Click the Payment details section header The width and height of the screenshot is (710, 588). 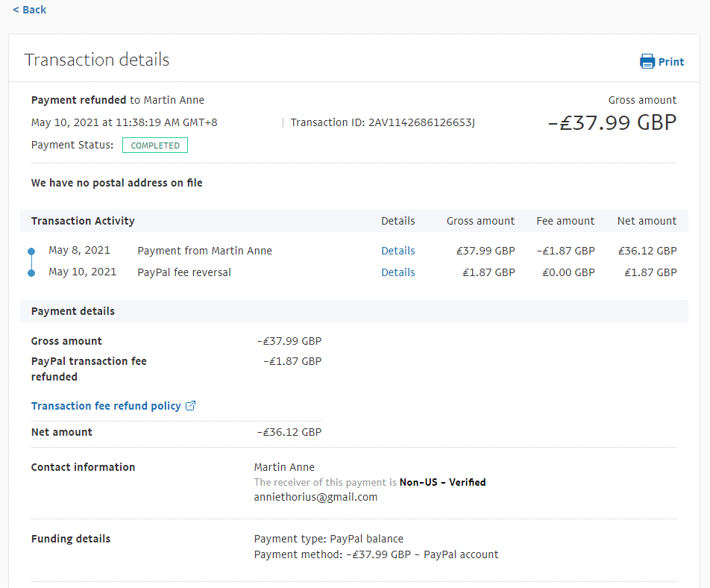73,311
